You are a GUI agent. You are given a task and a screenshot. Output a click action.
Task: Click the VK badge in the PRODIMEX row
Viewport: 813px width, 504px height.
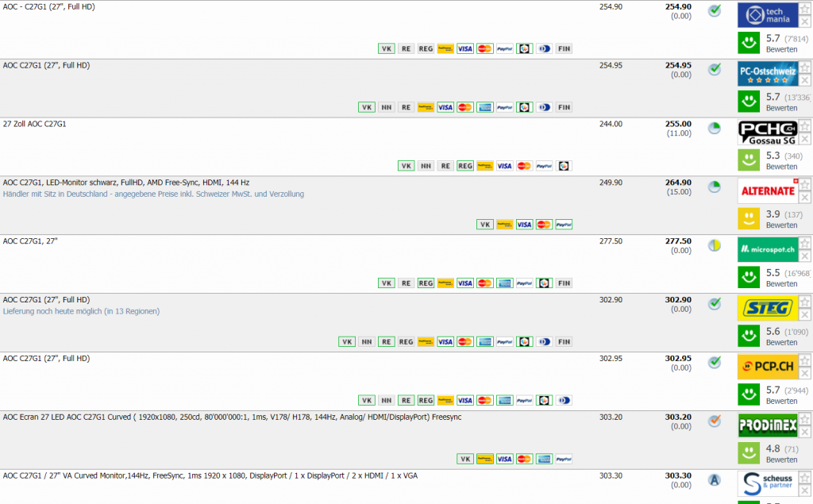[465, 459]
